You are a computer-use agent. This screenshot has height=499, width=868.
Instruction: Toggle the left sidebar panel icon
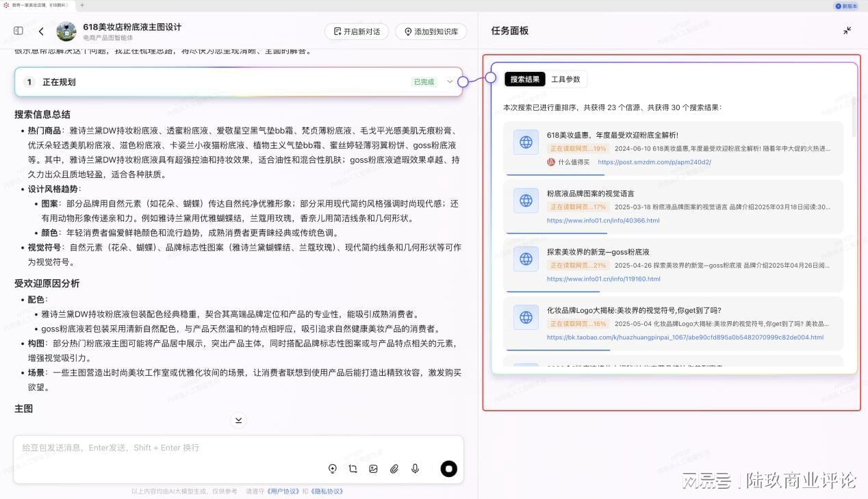[18, 31]
